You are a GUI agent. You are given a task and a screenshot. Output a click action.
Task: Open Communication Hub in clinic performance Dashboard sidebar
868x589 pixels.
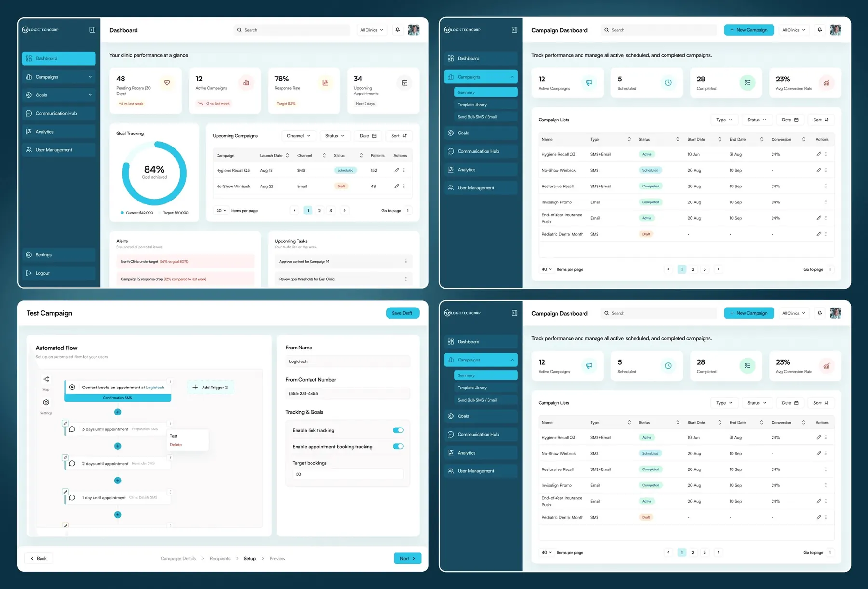point(59,113)
